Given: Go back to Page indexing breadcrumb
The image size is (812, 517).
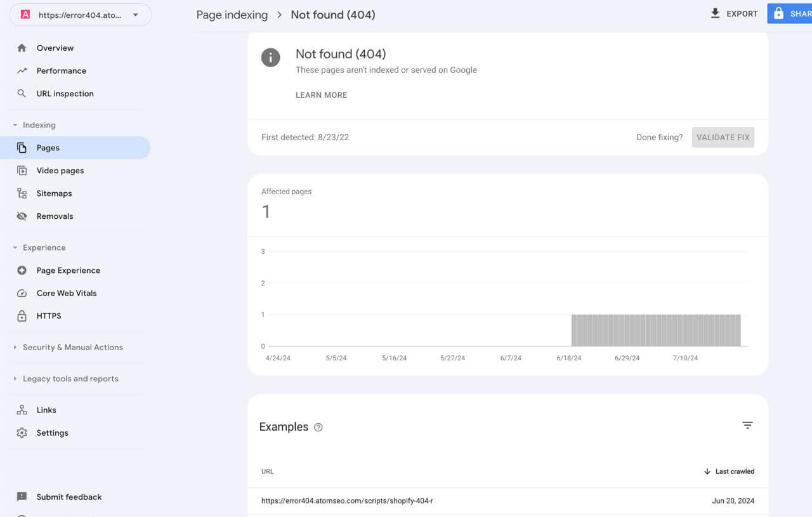Looking at the screenshot, I should click(232, 15).
